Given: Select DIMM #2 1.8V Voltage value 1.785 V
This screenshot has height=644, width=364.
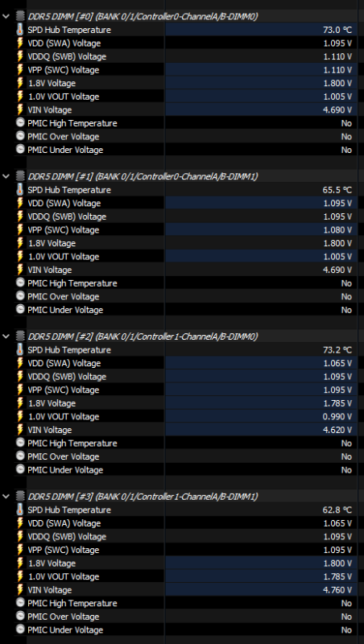Looking at the screenshot, I should pos(337,403).
